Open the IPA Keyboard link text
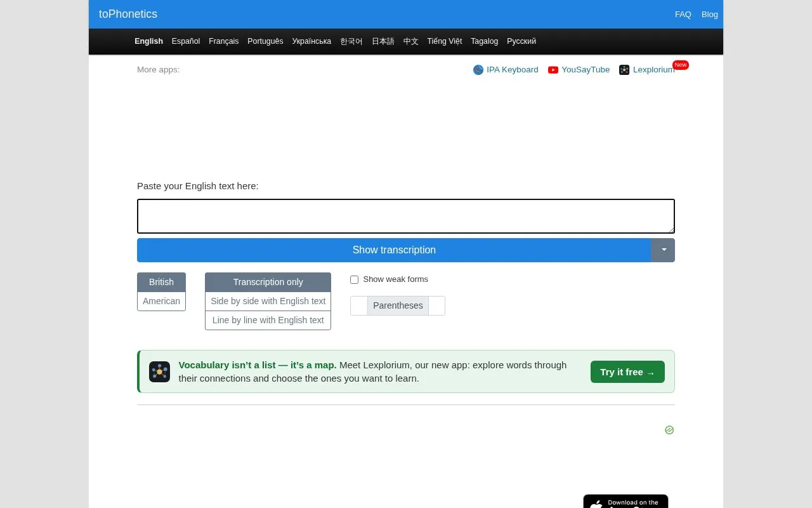The width and height of the screenshot is (812, 508). 513,70
